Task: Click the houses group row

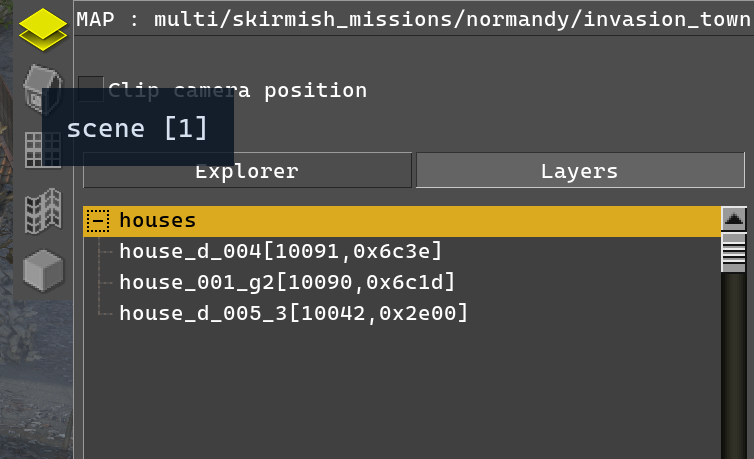Action: [x=402, y=221]
